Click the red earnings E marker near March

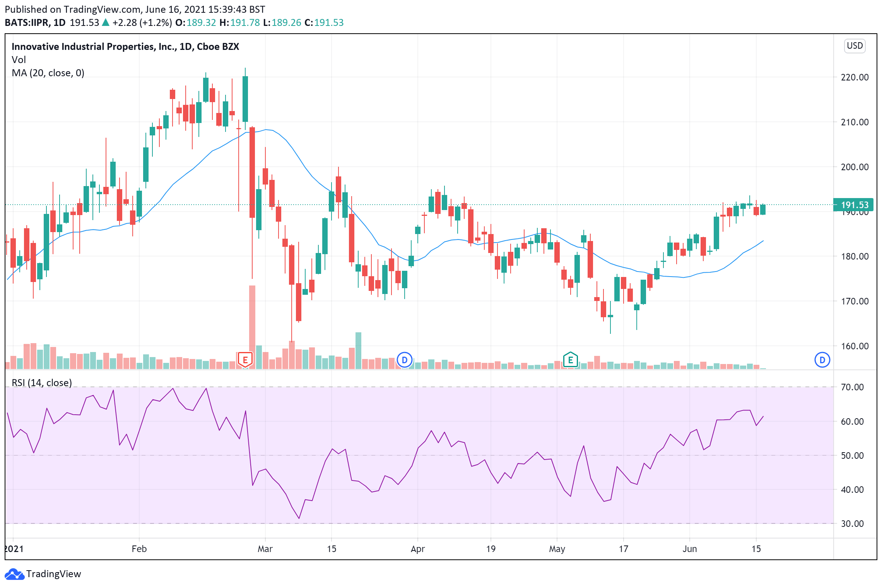(x=245, y=359)
